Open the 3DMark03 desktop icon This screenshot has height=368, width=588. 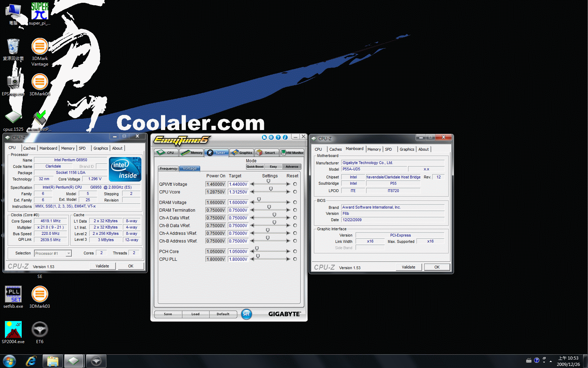click(40, 297)
